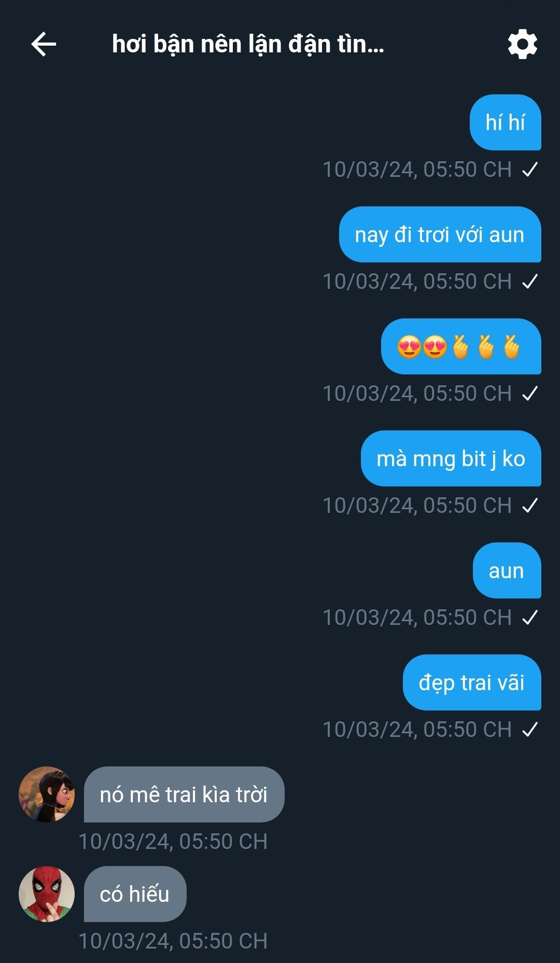This screenshot has height=963, width=560.
Task: Select the 'nay đi trơi với aun' bubble
Action: (440, 234)
